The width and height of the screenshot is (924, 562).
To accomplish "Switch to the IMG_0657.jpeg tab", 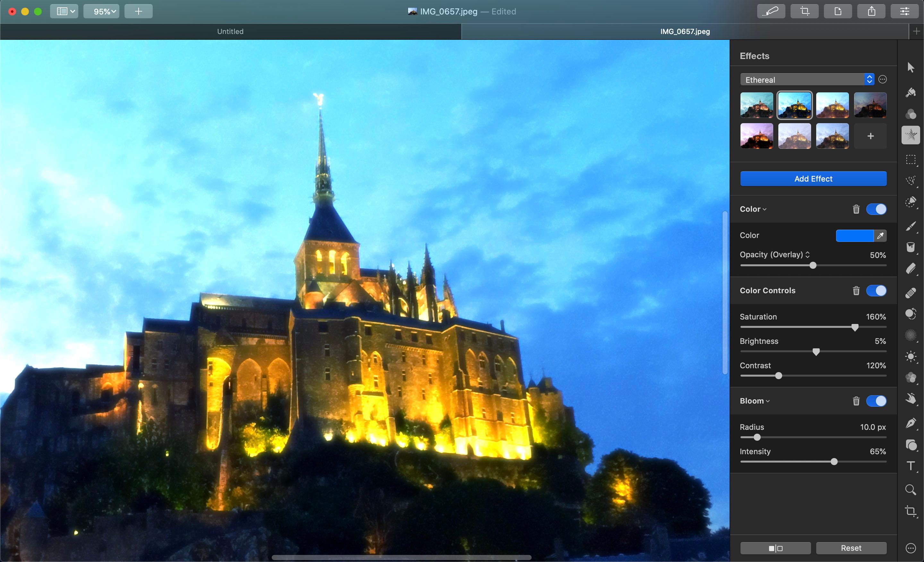I will tap(685, 31).
